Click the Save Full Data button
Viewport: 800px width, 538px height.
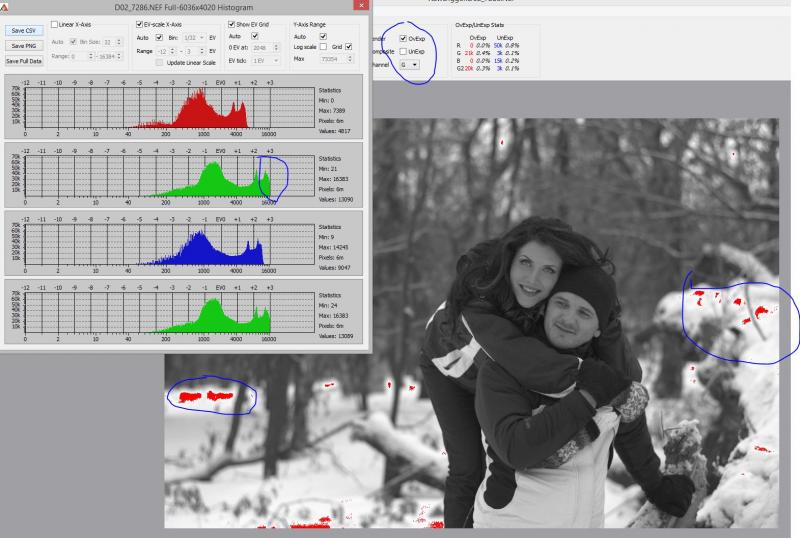coord(23,61)
